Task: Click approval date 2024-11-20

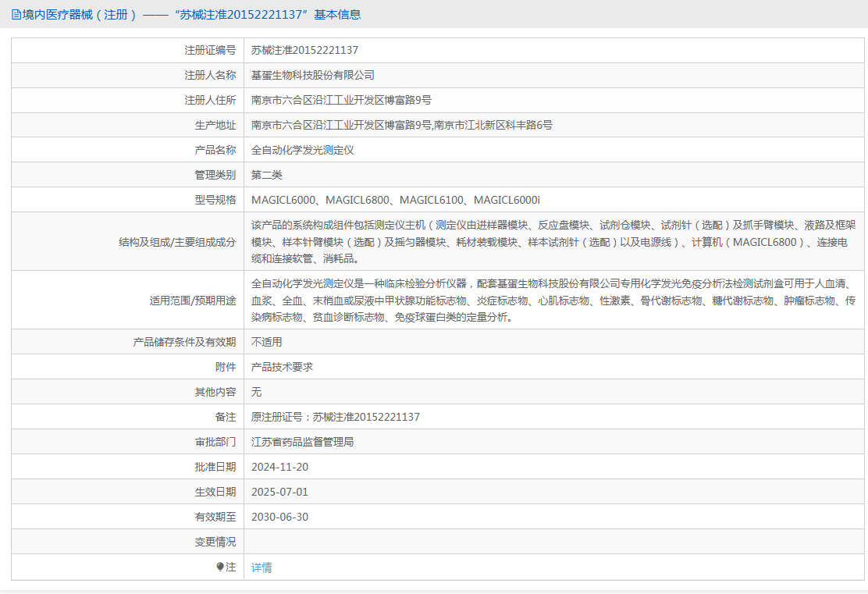Action: coord(279,467)
